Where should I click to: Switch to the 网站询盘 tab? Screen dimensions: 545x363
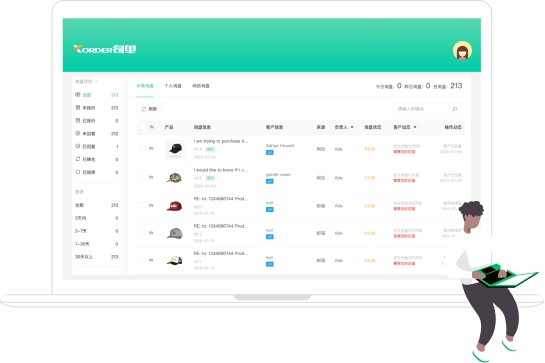[x=201, y=86]
